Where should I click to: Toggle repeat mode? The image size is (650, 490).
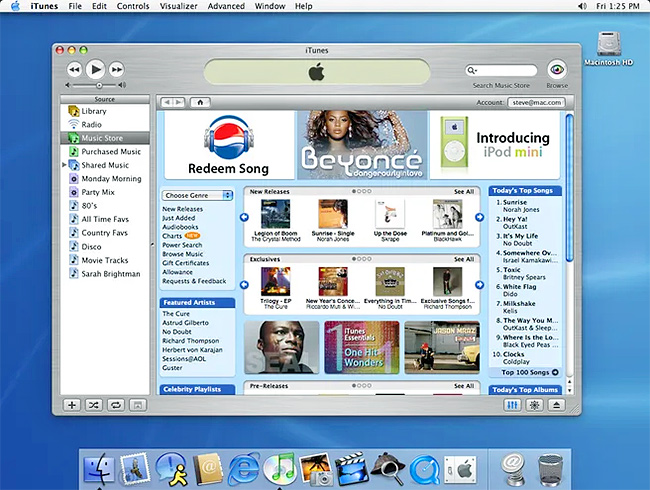pos(116,405)
